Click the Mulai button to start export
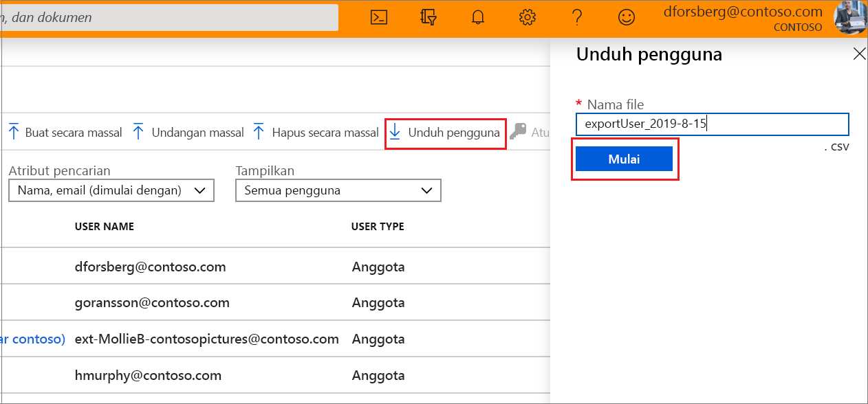868x404 pixels. point(625,159)
